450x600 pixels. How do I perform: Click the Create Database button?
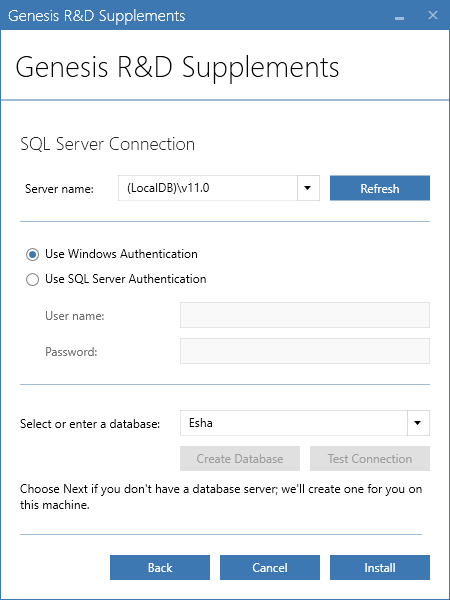click(x=240, y=458)
